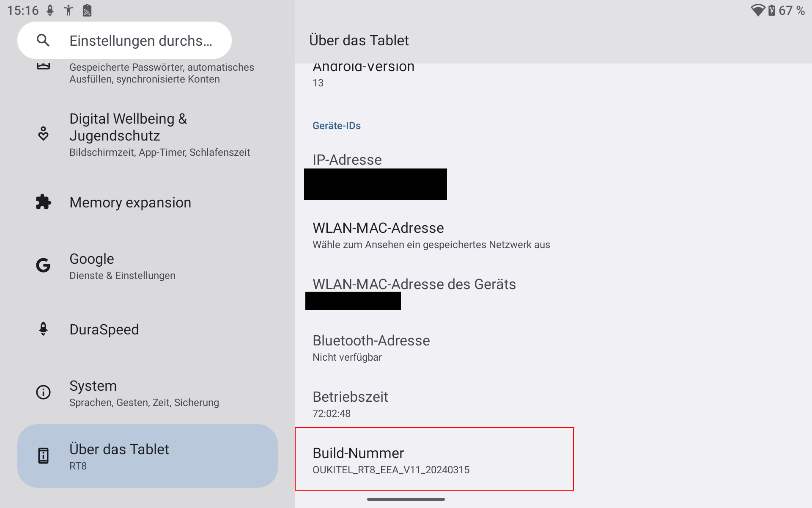Click the Google G logo icon
This screenshot has height=508, width=812.
tap(43, 266)
